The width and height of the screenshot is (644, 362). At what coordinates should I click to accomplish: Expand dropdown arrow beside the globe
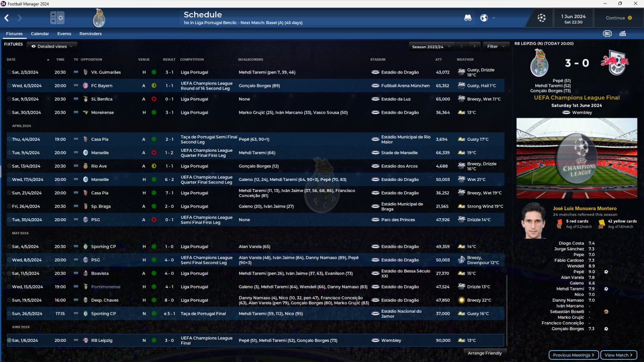click(494, 18)
